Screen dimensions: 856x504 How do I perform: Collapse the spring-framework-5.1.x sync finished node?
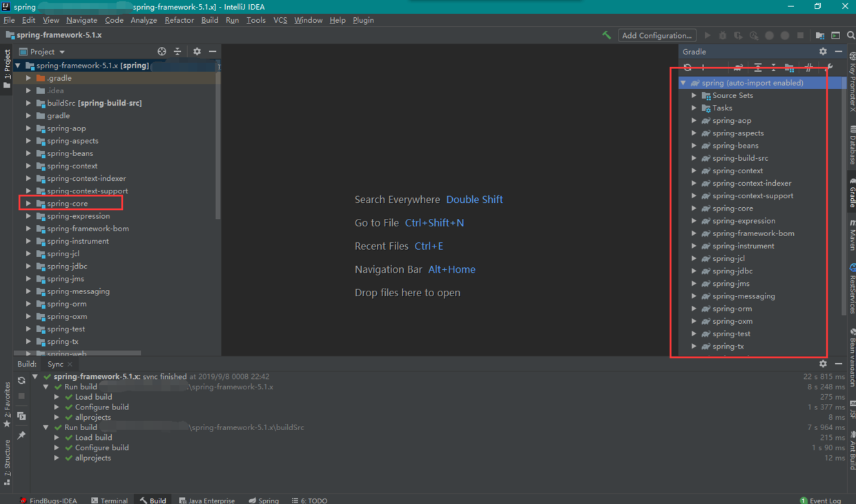[x=36, y=377]
